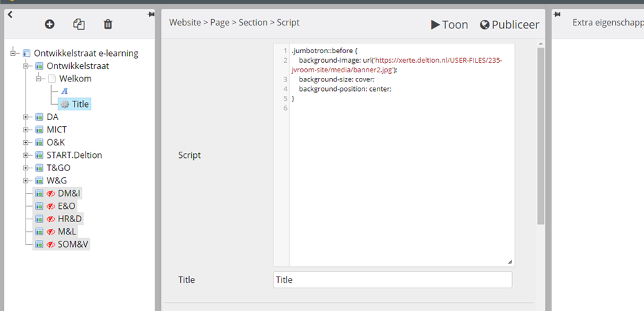Image resolution: width=644 pixels, height=311 pixels.
Task: Select the text item icon under Welkom
Action: (x=64, y=92)
